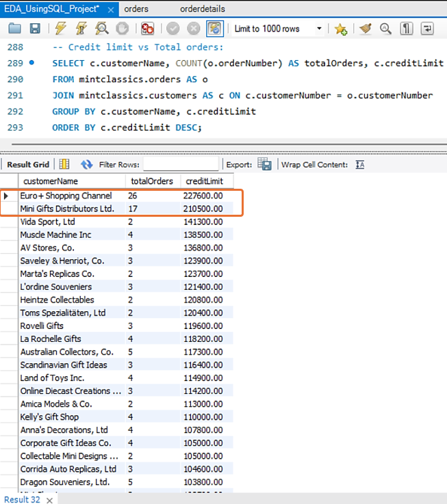
Task: Select Collectable Mini Designs cell
Action: (x=72, y=456)
